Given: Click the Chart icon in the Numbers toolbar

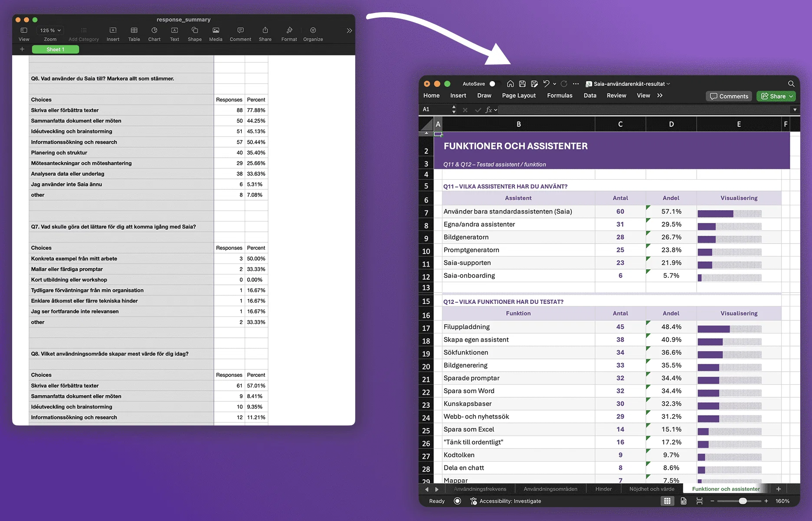Looking at the screenshot, I should [x=154, y=30].
